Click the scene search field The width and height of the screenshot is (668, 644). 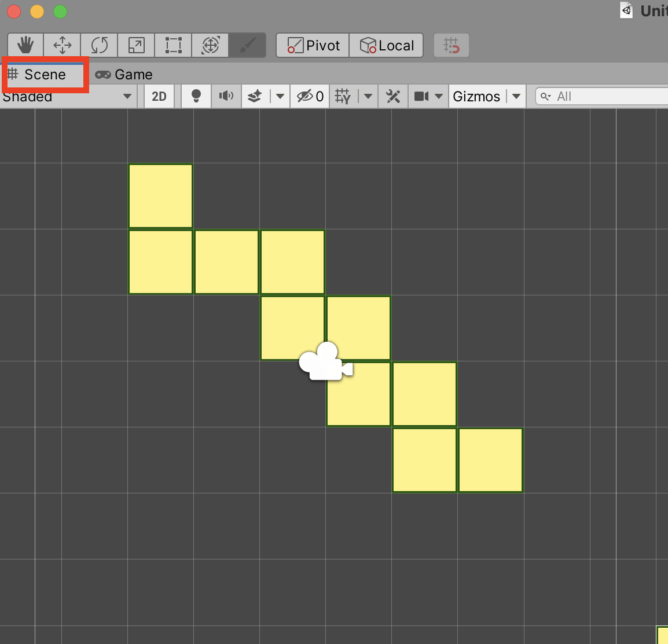click(601, 97)
